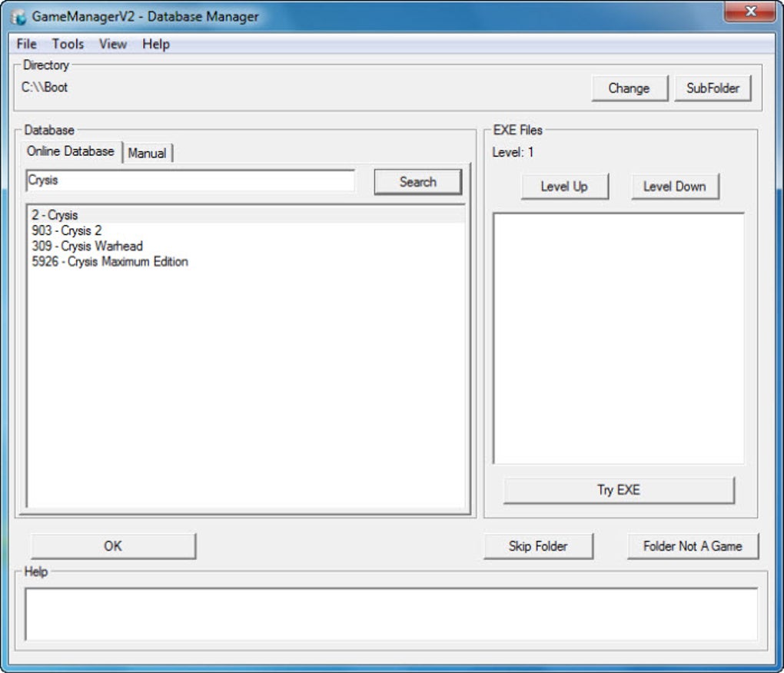Open the View menu
Image resolution: width=784 pixels, height=673 pixels.
click(113, 44)
